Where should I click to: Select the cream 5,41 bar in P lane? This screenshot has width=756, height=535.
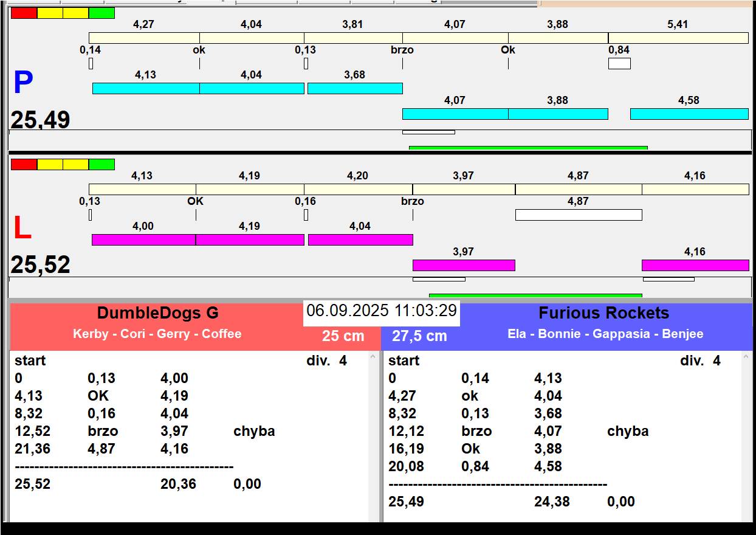[x=678, y=38]
